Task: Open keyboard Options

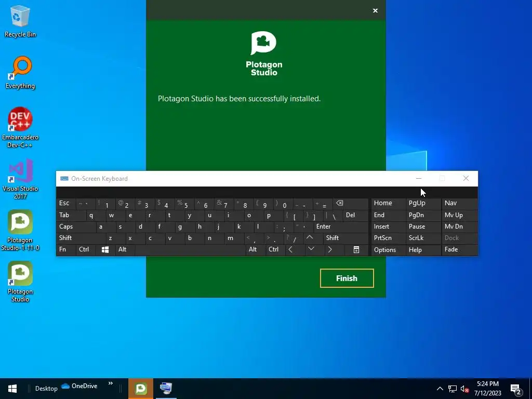Action: [x=388, y=250]
